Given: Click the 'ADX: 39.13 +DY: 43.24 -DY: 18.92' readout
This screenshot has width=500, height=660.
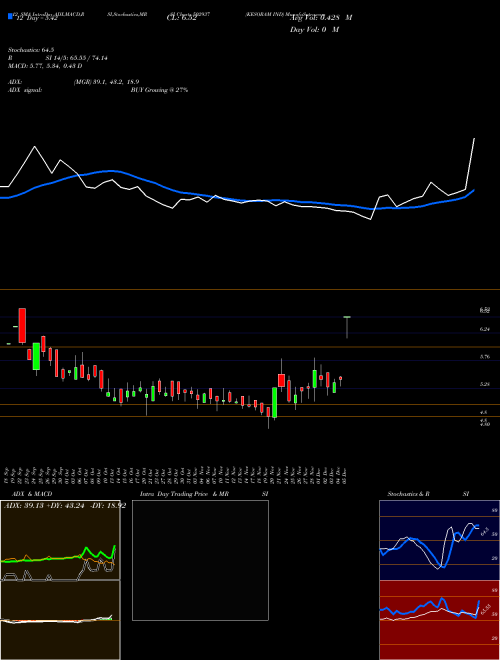Looking at the screenshot, I should tap(65, 506).
